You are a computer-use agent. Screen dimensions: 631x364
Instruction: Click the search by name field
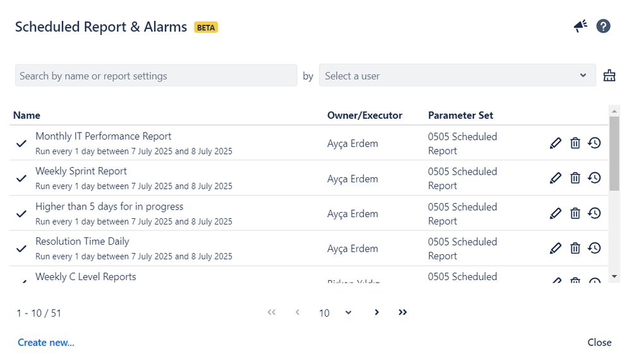point(156,75)
